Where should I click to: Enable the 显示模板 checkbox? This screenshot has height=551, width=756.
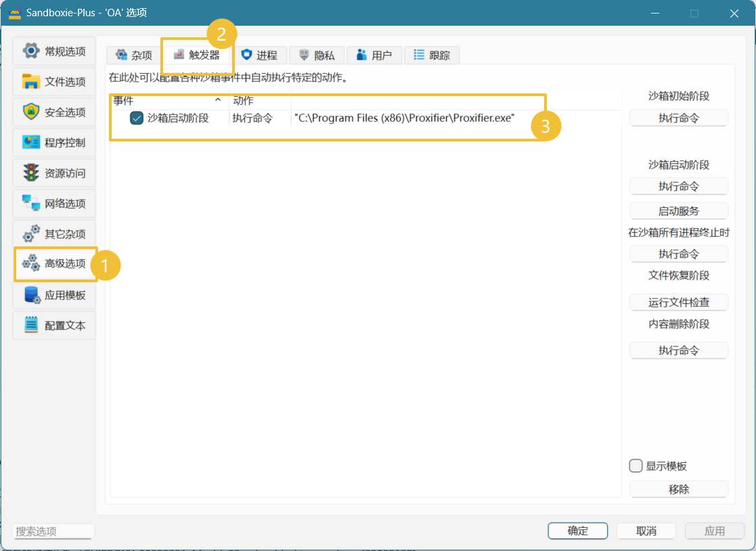[x=636, y=466]
